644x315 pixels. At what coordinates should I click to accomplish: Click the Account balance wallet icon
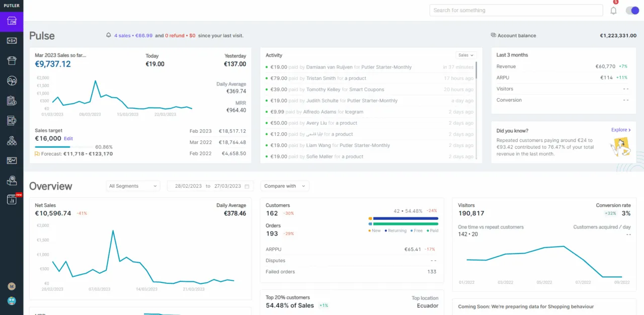(493, 36)
